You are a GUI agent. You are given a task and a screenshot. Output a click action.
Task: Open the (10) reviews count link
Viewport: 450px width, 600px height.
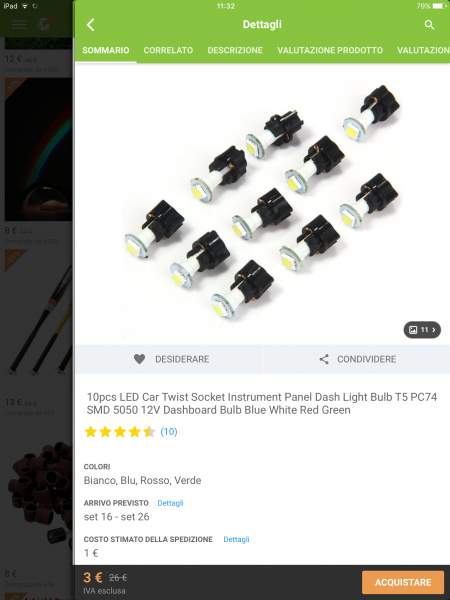point(169,432)
